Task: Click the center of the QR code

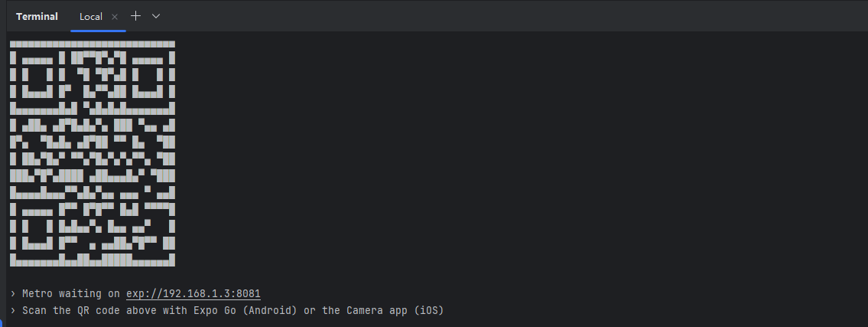Action: click(x=93, y=153)
